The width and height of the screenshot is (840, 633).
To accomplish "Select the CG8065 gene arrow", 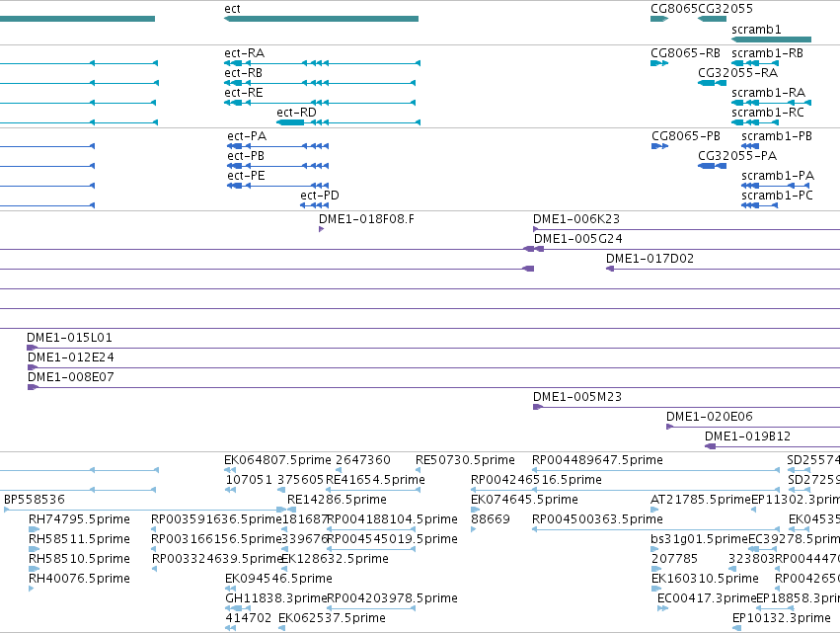I will click(x=659, y=19).
